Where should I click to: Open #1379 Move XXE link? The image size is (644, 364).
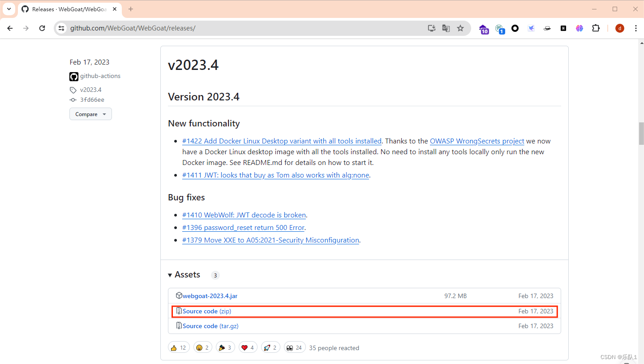tap(270, 240)
